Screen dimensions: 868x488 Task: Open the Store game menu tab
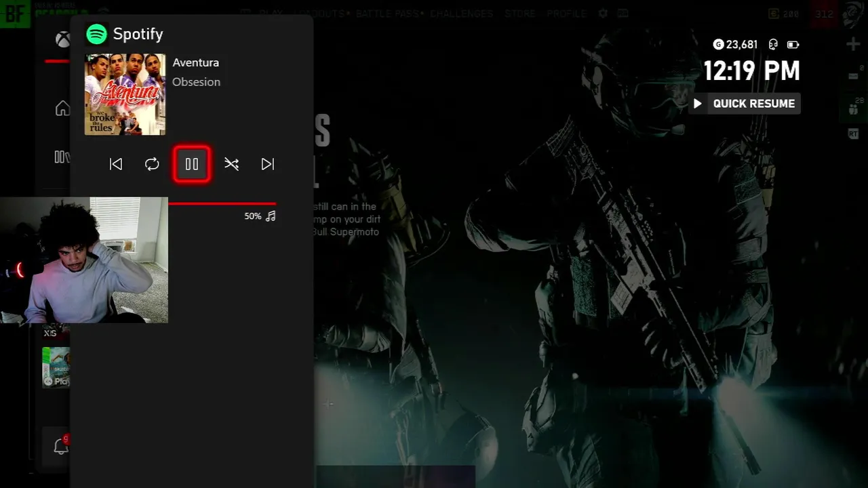point(519,14)
